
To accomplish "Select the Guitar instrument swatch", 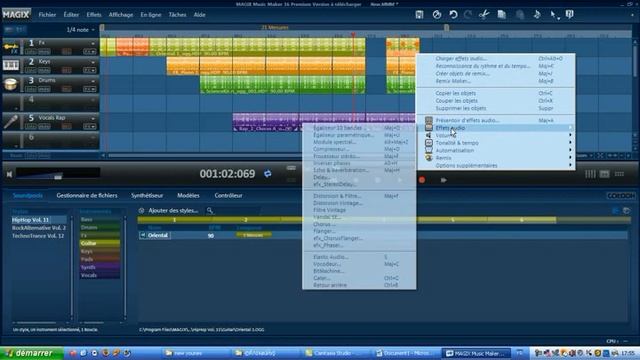I will click(100, 243).
